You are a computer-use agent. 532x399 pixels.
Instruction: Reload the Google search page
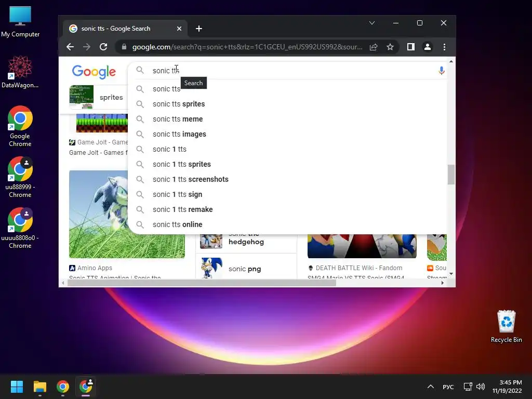[x=103, y=47]
